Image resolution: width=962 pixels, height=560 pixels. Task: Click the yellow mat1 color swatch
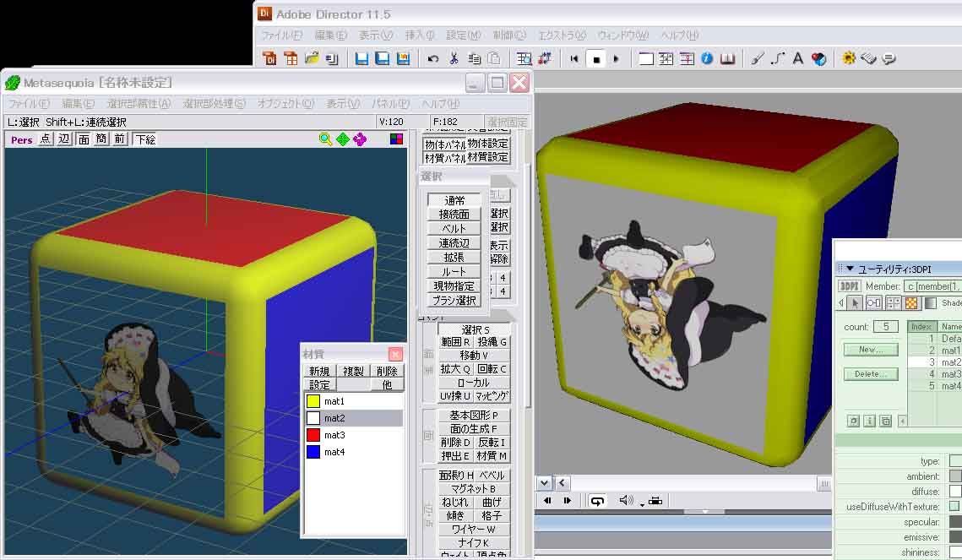(x=313, y=401)
